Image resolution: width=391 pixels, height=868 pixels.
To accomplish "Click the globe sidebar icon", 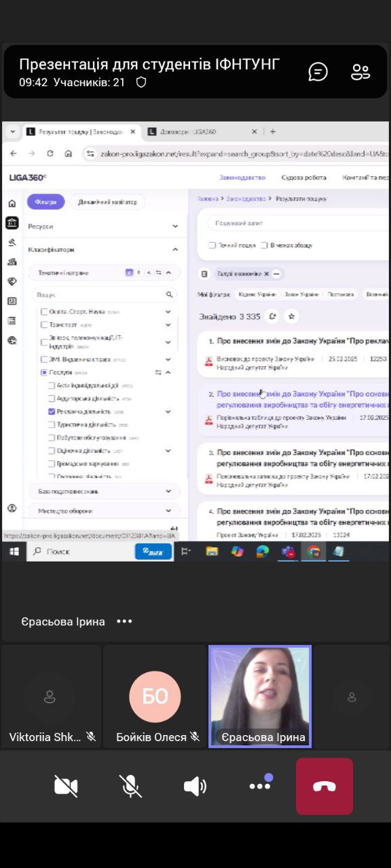I will tap(12, 340).
